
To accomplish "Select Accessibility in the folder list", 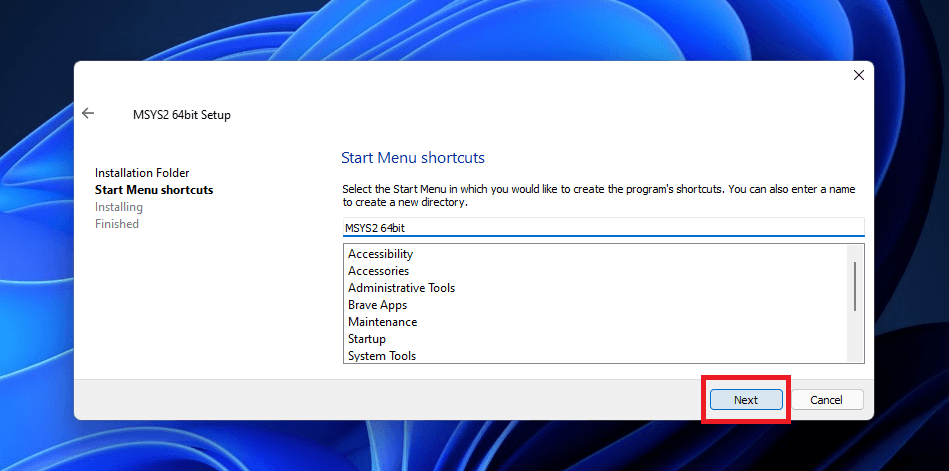I will click(x=596, y=254).
